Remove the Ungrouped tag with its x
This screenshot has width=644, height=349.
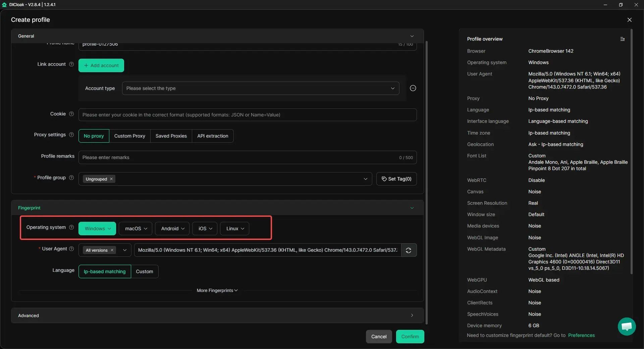[111, 179]
